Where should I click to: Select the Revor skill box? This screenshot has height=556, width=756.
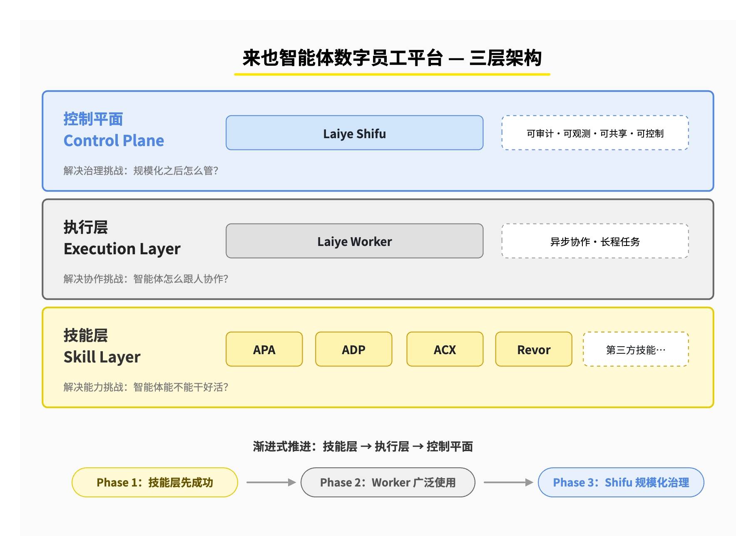click(533, 349)
